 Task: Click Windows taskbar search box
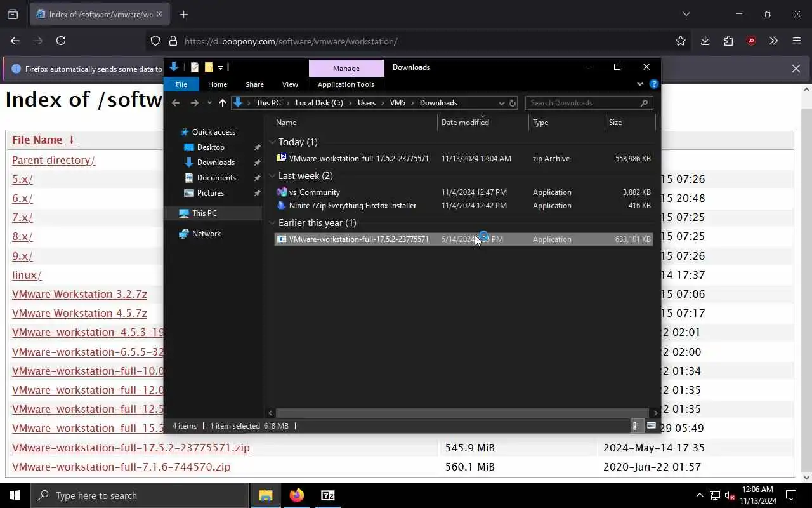pos(140,495)
